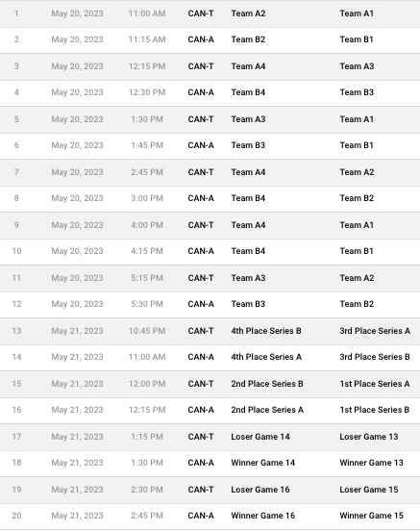Open Team B1 in game 2
The image size is (420, 531).
(x=357, y=39)
